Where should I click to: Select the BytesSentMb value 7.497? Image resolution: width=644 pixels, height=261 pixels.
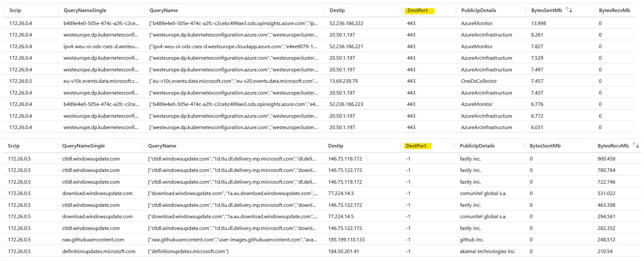(537, 70)
